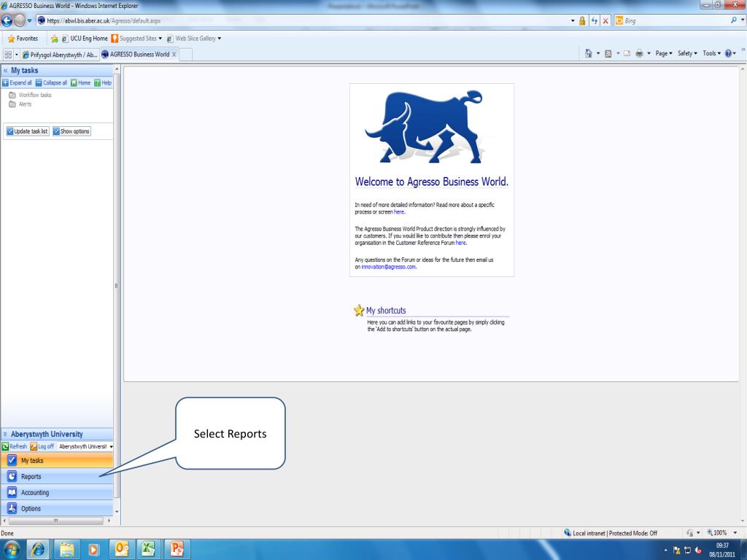Click Expand all in My tasks
Screen dimensions: 747x560
coord(17,83)
